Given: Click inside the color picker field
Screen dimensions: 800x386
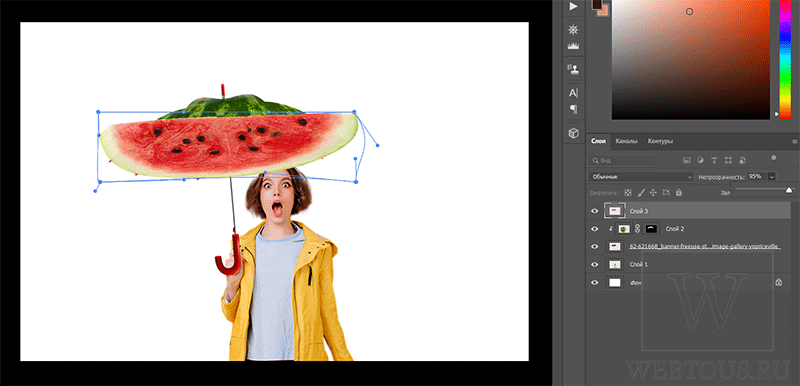Looking at the screenshot, I should pos(691,60).
